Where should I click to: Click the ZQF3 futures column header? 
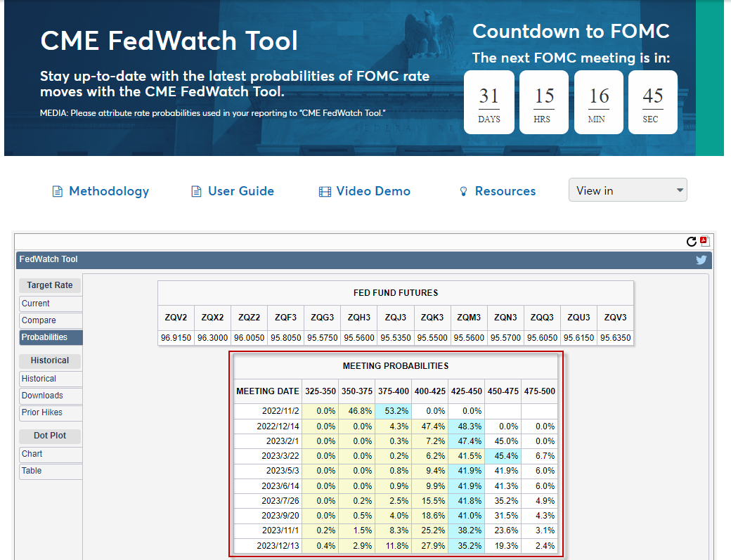(286, 318)
